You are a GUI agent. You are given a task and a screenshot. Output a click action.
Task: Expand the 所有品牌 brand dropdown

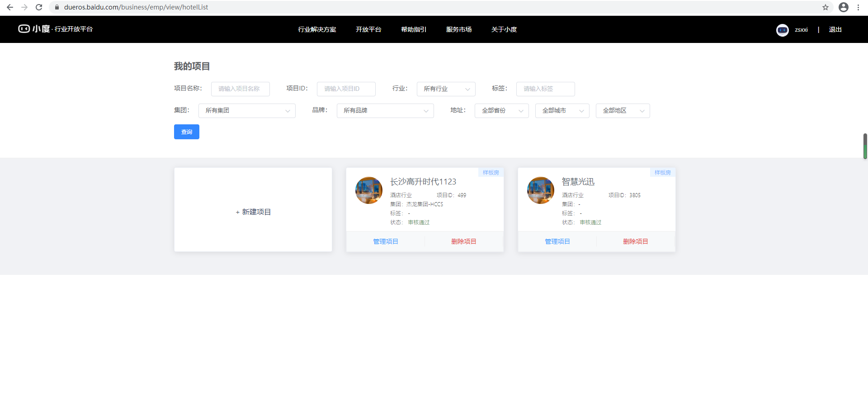point(385,111)
